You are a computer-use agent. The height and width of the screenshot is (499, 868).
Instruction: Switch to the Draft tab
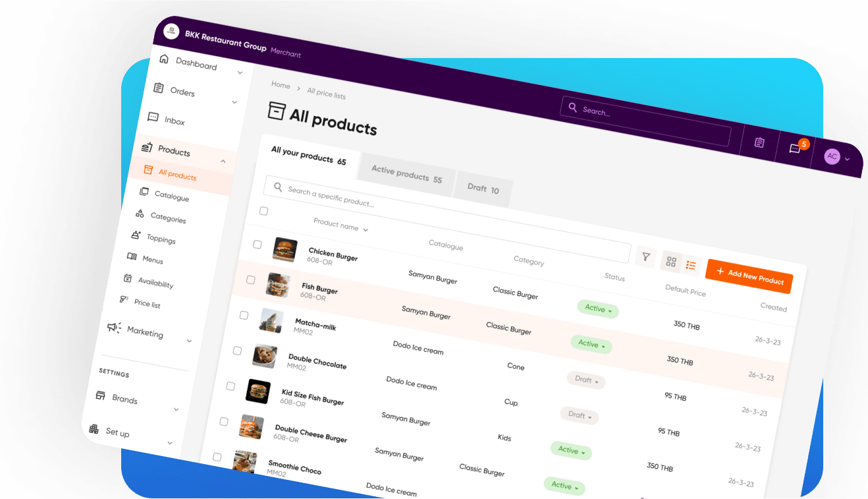pyautogui.click(x=483, y=189)
